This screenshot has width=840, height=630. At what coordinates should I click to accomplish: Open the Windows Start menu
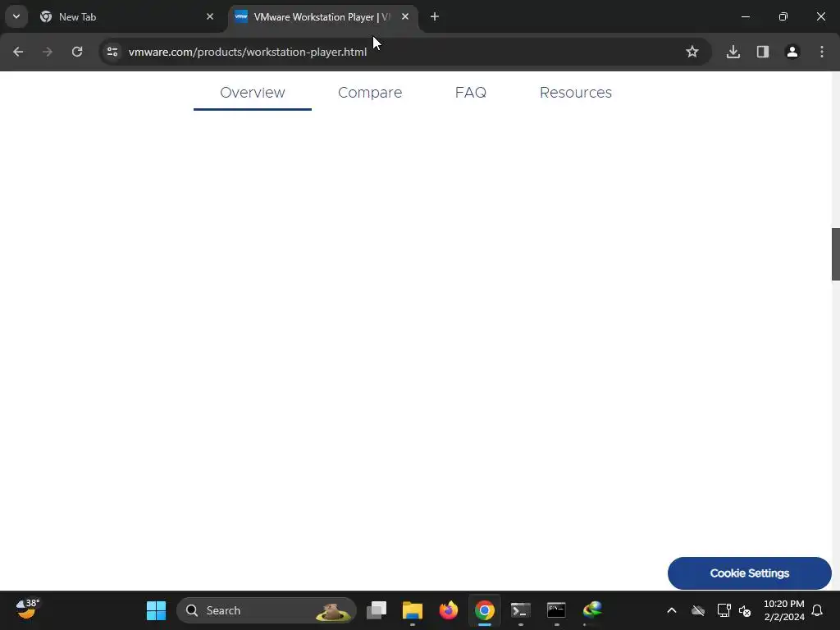156,610
